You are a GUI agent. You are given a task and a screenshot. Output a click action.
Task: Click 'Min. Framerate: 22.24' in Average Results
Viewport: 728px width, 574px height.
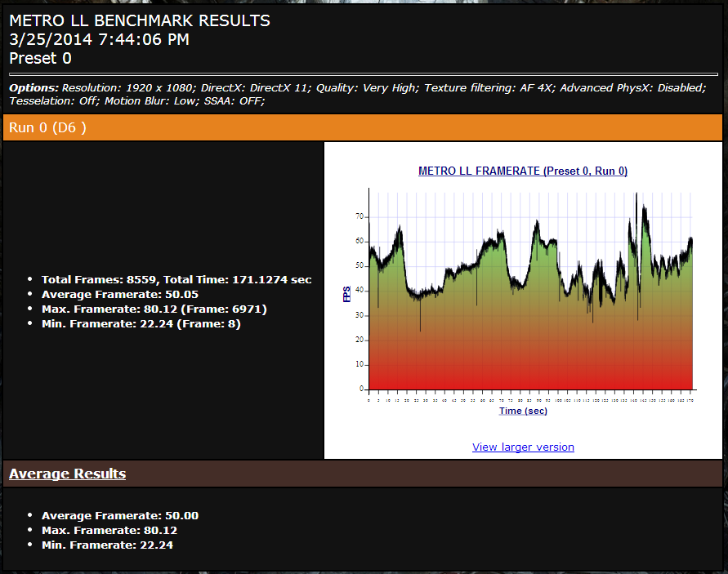[107, 545]
